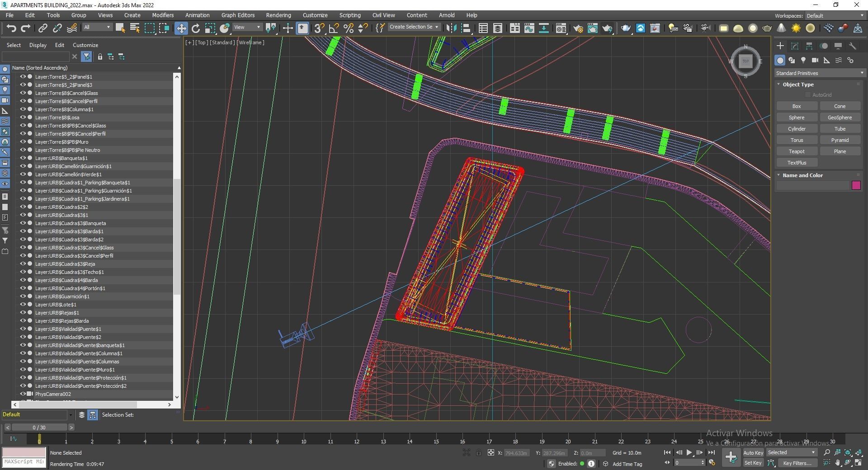Click the Scene Explorer search field
The height and width of the screenshot is (470, 868).
(x=37, y=56)
